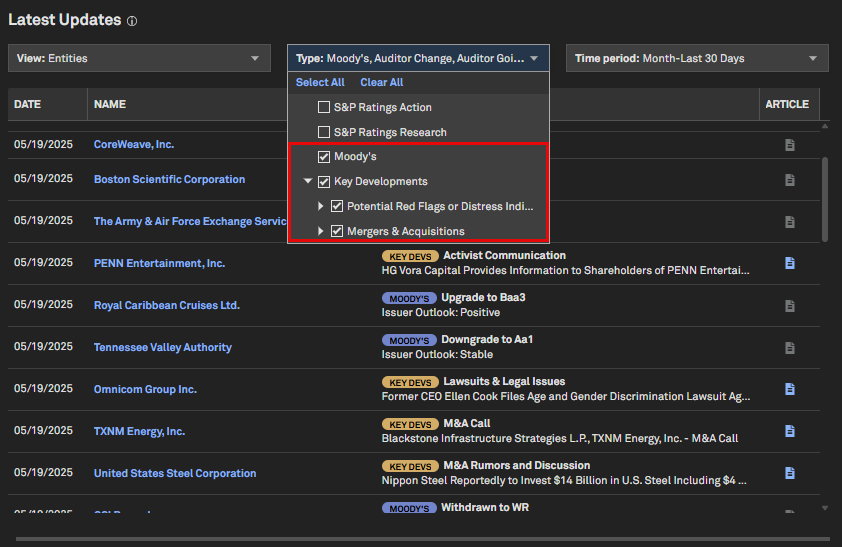Click the Former CEO Ellen Cook headline
This screenshot has width=842, height=547.
point(566,397)
